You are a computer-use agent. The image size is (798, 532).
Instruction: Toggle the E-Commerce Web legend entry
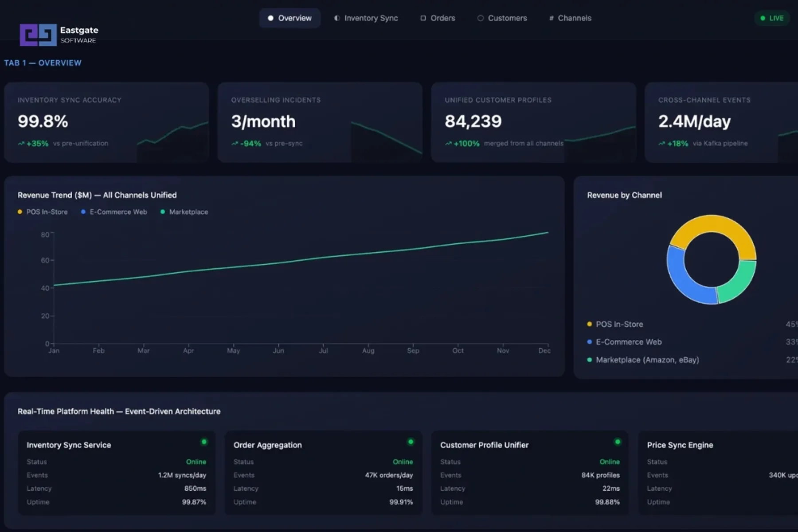(x=114, y=212)
